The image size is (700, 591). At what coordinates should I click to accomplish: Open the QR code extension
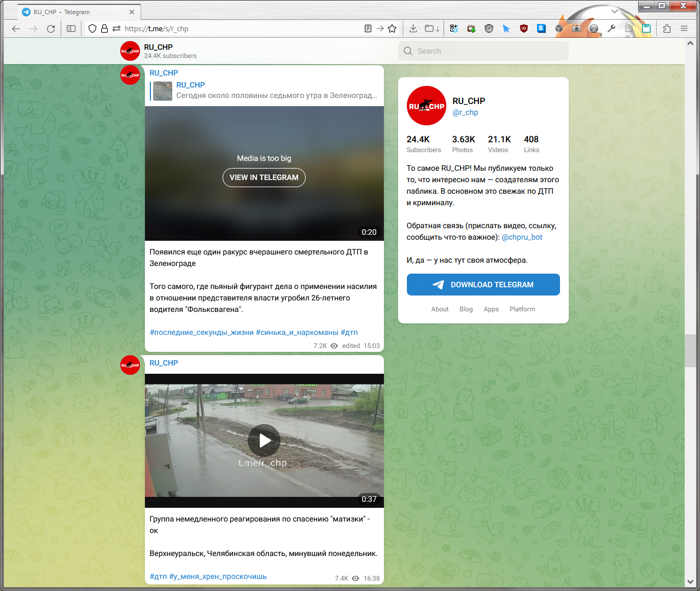(454, 28)
